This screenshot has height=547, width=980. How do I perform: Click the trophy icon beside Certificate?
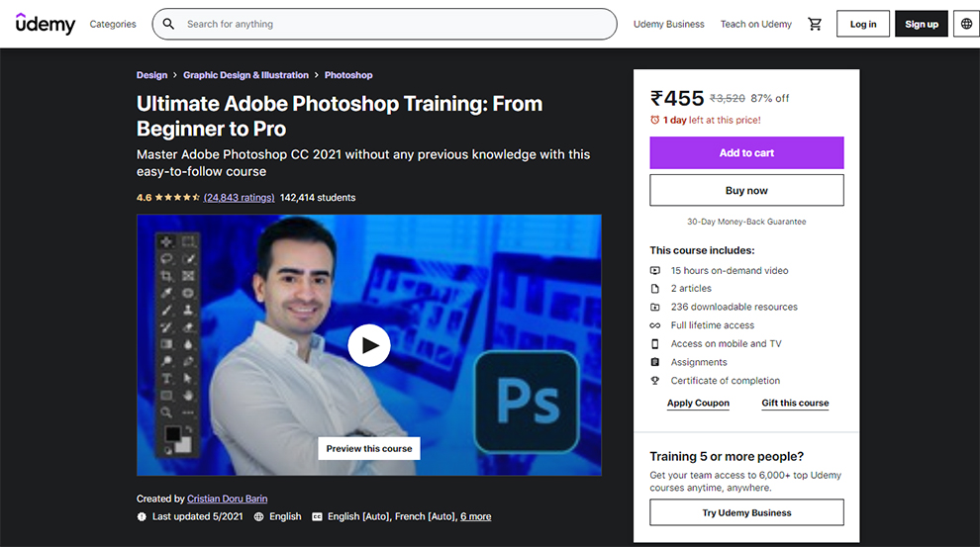[x=655, y=380]
